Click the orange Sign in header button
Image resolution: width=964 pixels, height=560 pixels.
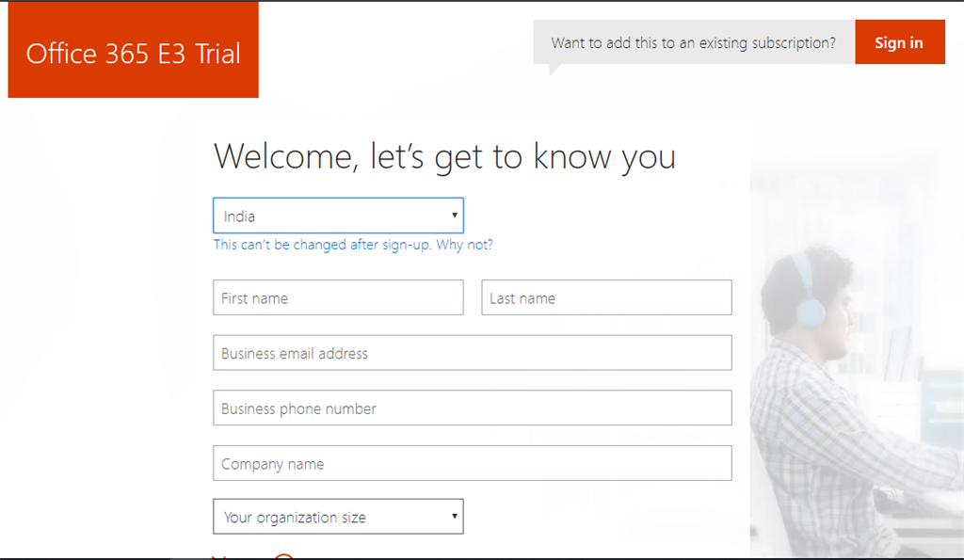pos(899,41)
